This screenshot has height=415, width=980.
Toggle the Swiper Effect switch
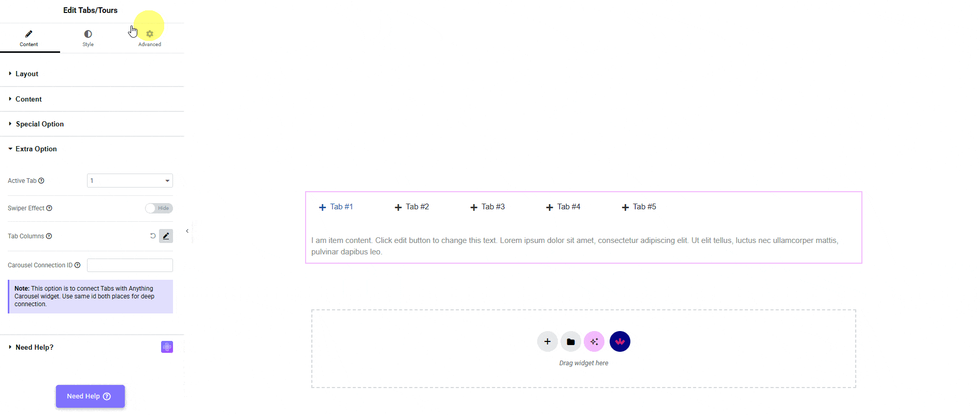point(159,208)
